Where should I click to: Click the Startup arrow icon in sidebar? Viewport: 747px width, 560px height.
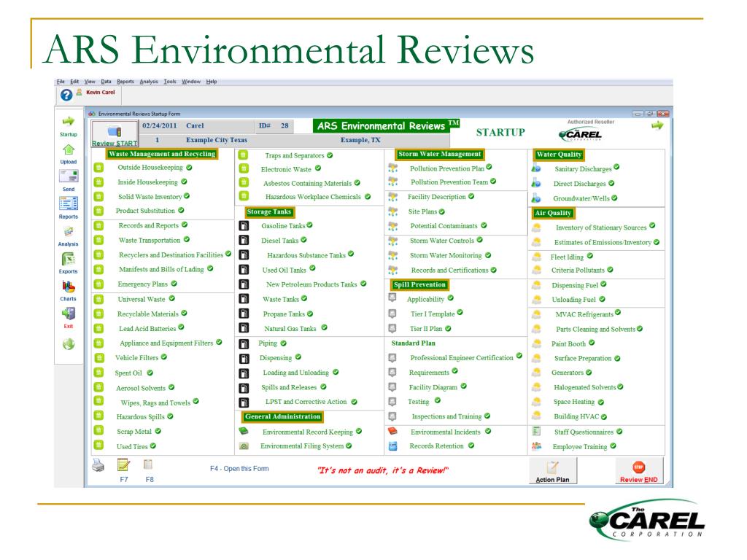click(69, 122)
